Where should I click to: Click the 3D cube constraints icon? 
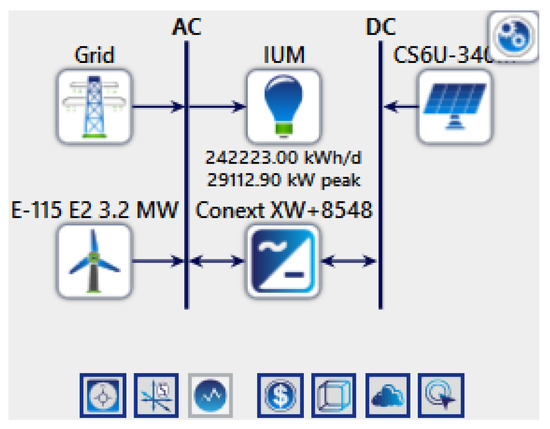pyautogui.click(x=334, y=396)
